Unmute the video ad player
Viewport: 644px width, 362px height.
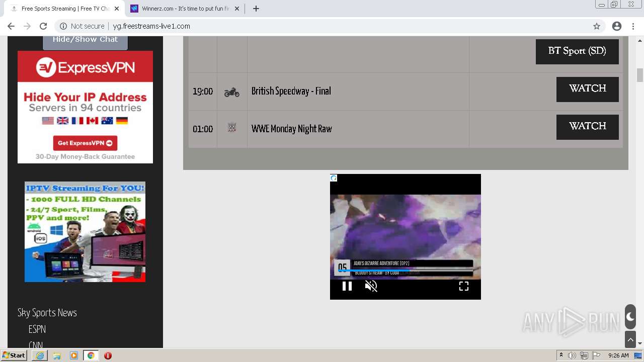(371, 286)
